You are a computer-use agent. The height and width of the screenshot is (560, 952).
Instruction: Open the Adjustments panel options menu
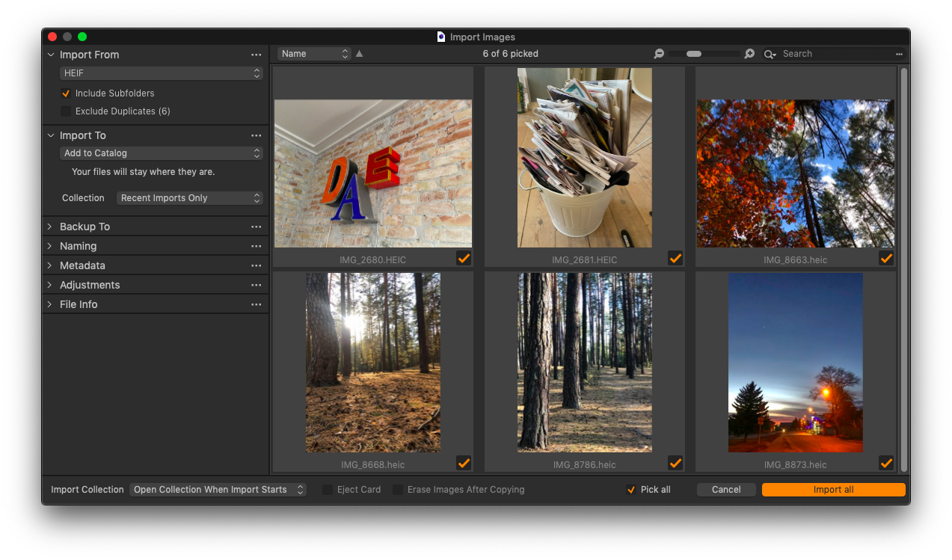(256, 285)
